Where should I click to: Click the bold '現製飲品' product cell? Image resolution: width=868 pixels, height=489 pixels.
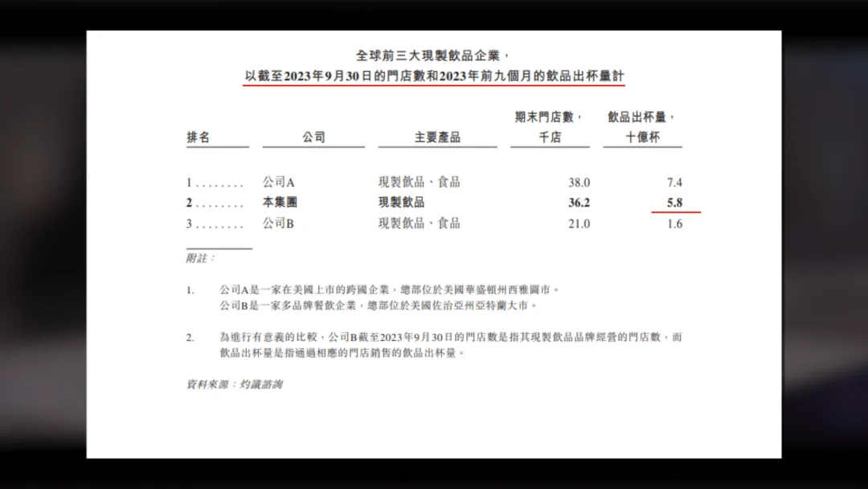point(401,202)
